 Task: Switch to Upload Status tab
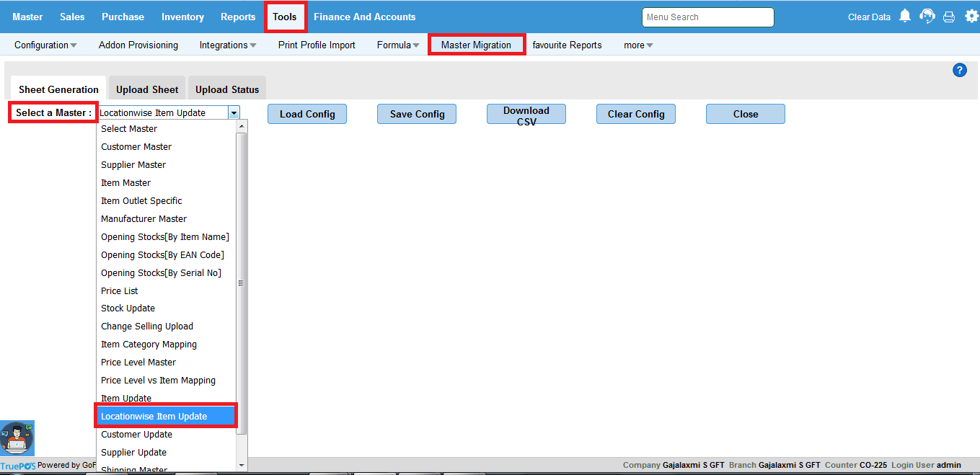coord(227,89)
